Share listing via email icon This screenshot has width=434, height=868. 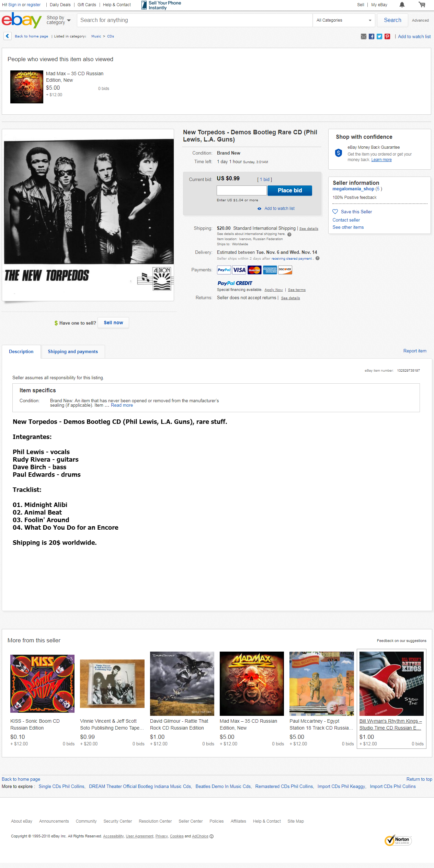point(364,36)
